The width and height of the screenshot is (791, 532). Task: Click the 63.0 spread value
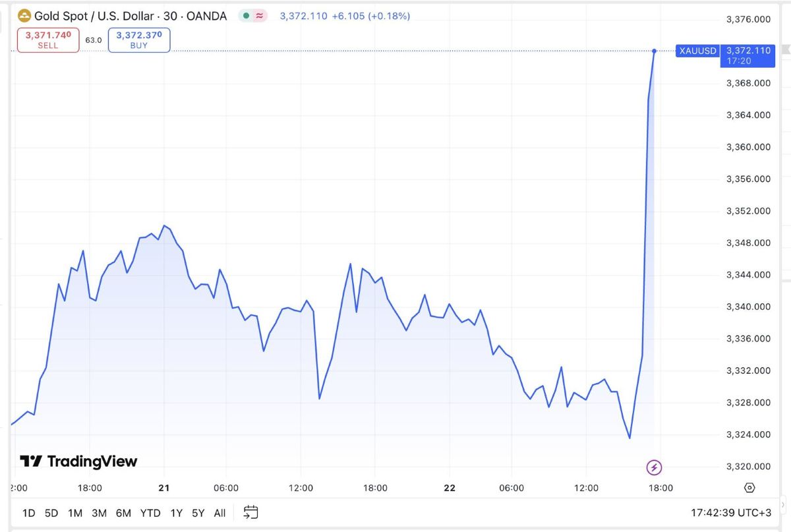[94, 40]
